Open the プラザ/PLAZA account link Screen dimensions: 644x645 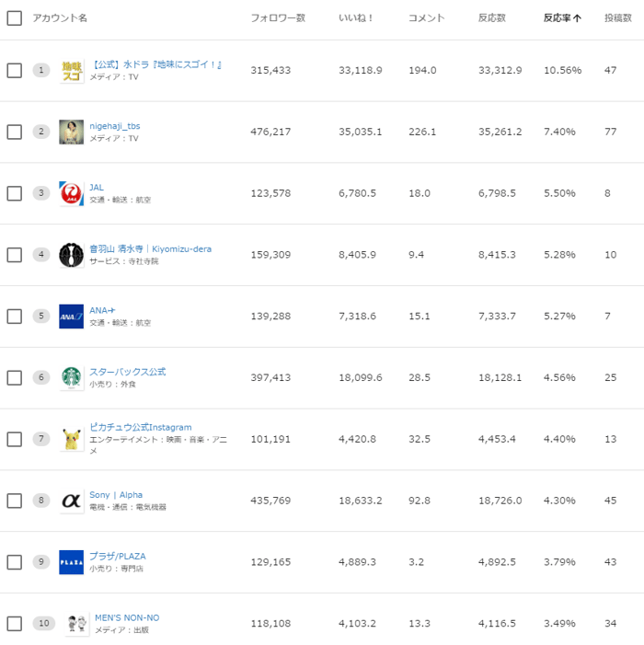click(x=118, y=556)
